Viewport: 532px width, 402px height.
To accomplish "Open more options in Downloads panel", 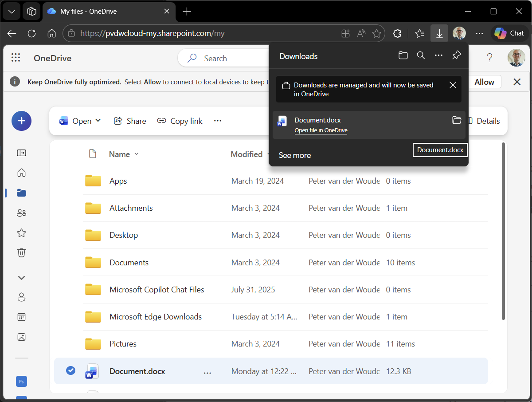I will tap(438, 55).
